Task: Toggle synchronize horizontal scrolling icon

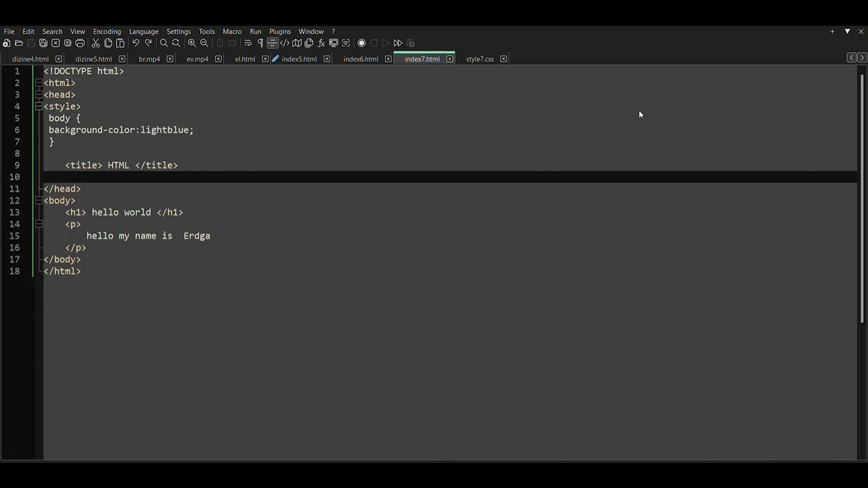Action: point(233,43)
